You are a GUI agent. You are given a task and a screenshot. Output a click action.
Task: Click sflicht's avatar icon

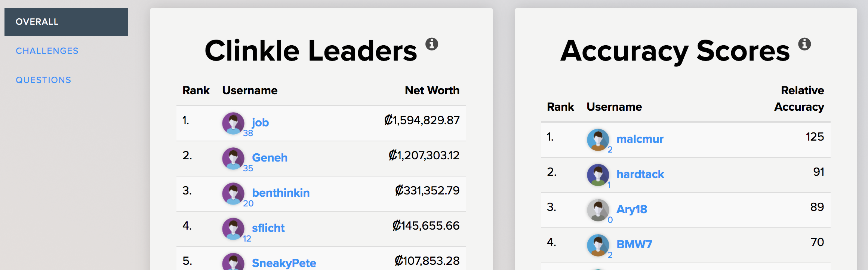click(233, 229)
